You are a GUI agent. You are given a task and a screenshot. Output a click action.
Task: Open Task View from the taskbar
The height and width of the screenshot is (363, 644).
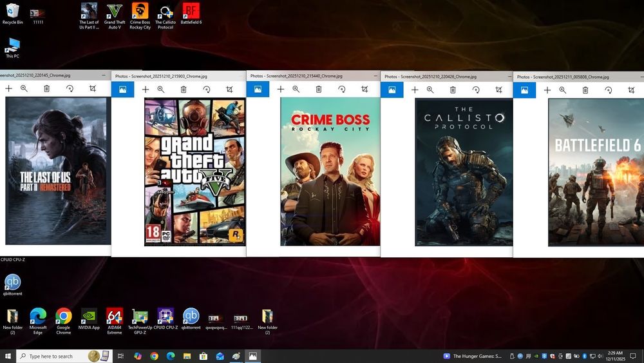pos(120,356)
